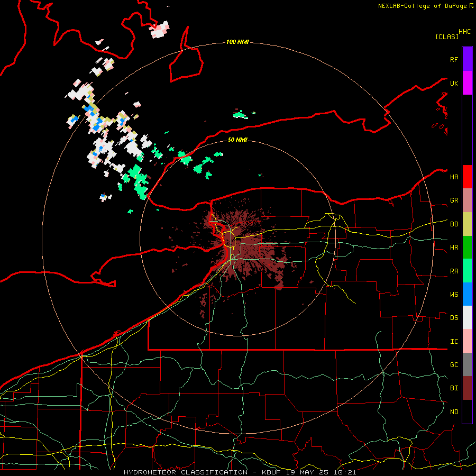Click the GC legend label
This screenshot has width=476, height=476.
coord(454,365)
